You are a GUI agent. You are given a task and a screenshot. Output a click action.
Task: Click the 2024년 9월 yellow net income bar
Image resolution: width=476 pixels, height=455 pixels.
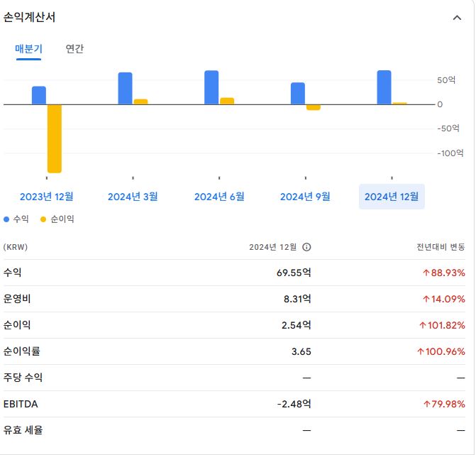click(314, 107)
